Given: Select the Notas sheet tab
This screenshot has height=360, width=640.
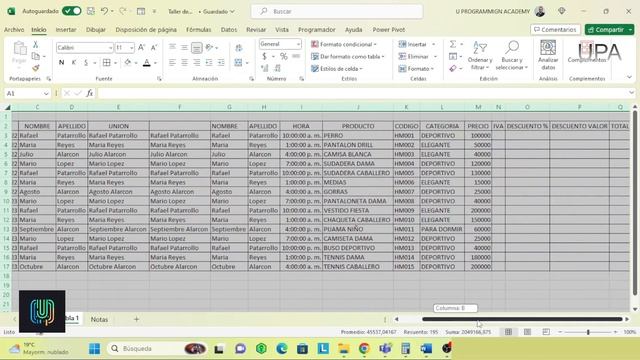Looking at the screenshot, I should pyautogui.click(x=99, y=320).
